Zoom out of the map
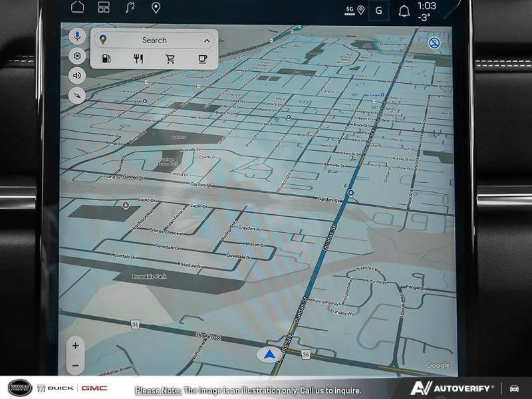 coord(76,364)
